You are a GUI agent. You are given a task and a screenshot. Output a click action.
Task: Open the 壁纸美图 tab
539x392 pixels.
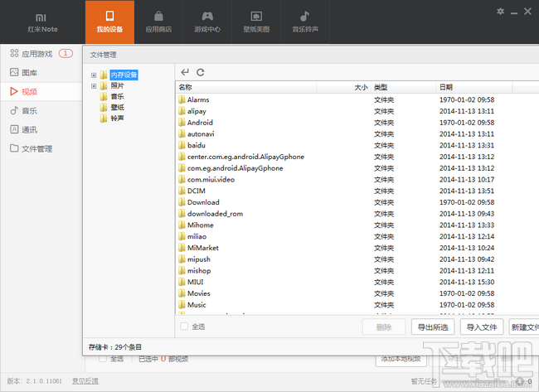[x=256, y=22]
